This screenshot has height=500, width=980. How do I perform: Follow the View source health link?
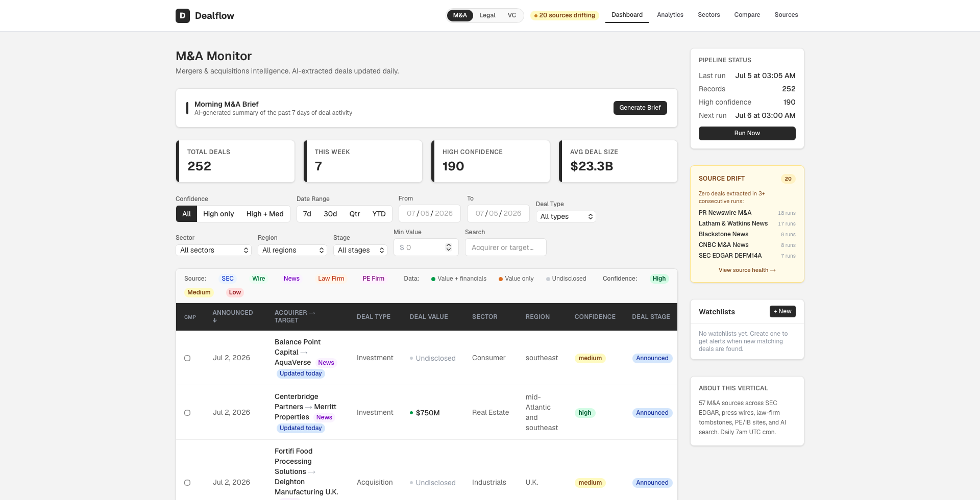[747, 270]
